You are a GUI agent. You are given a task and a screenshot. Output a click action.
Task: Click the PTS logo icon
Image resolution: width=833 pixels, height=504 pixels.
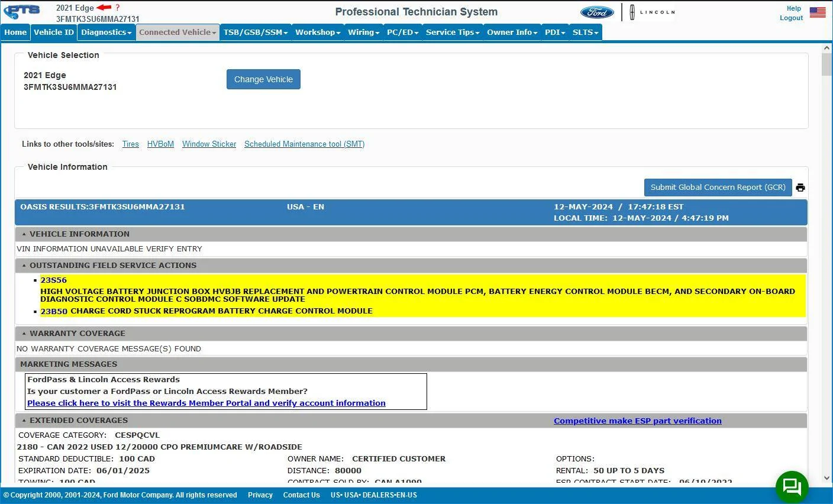tap(22, 11)
